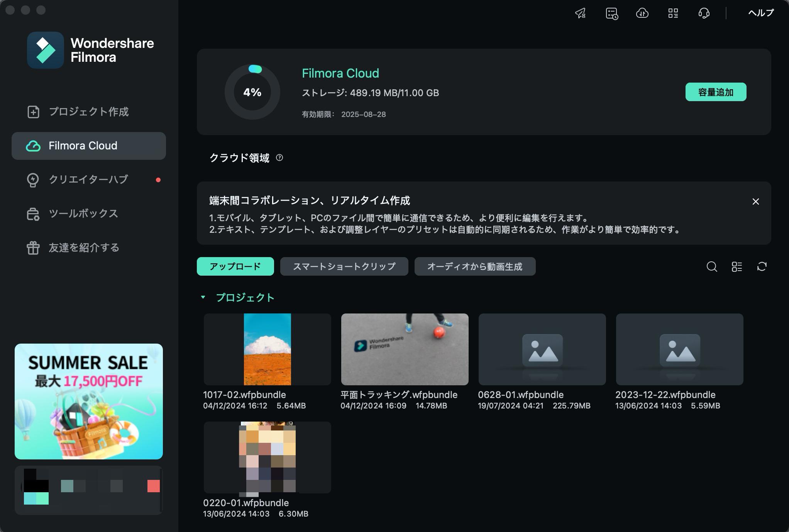Click the file name 1017-02.wfpbundle

[245, 395]
